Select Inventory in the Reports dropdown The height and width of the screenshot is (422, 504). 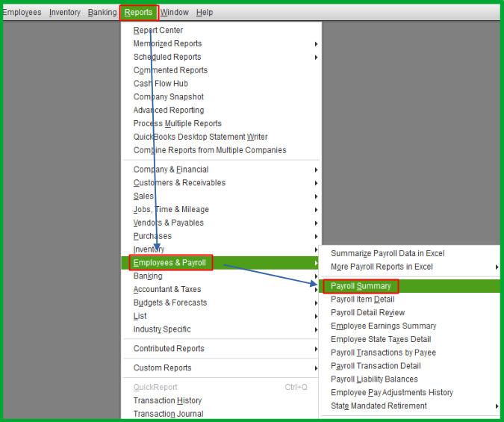coord(149,249)
